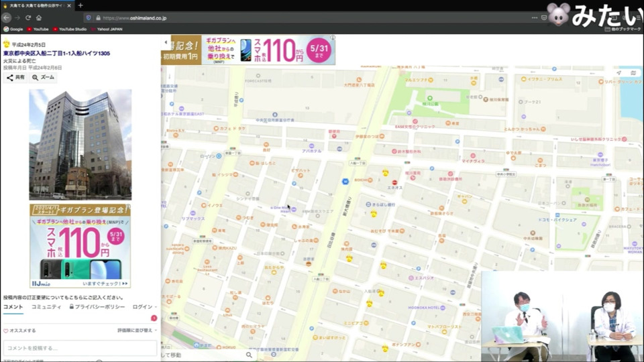
Task: Open the 他のブックマーク folder
Action: 623,29
